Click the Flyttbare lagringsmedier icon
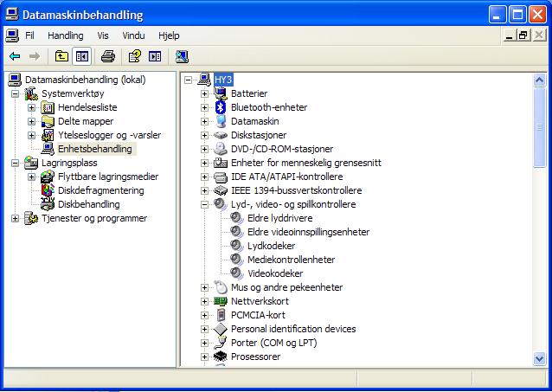The image size is (552, 392). [48, 177]
